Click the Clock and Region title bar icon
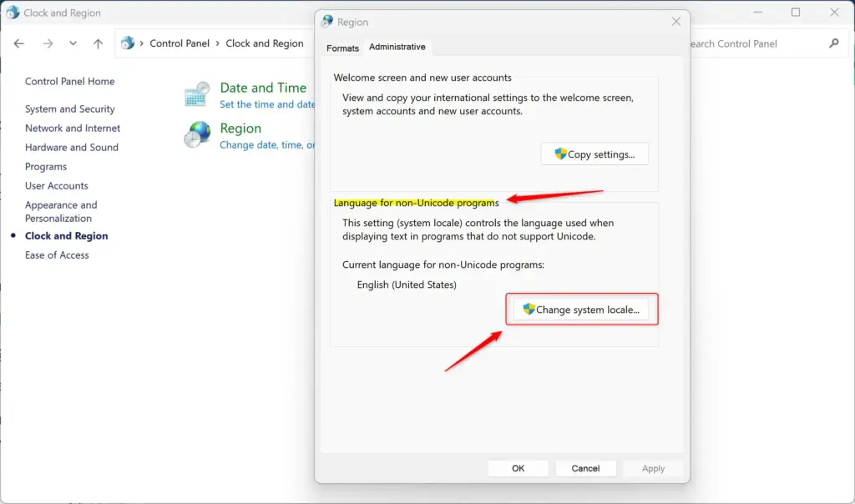Image resolution: width=855 pixels, height=504 pixels. 12,12
